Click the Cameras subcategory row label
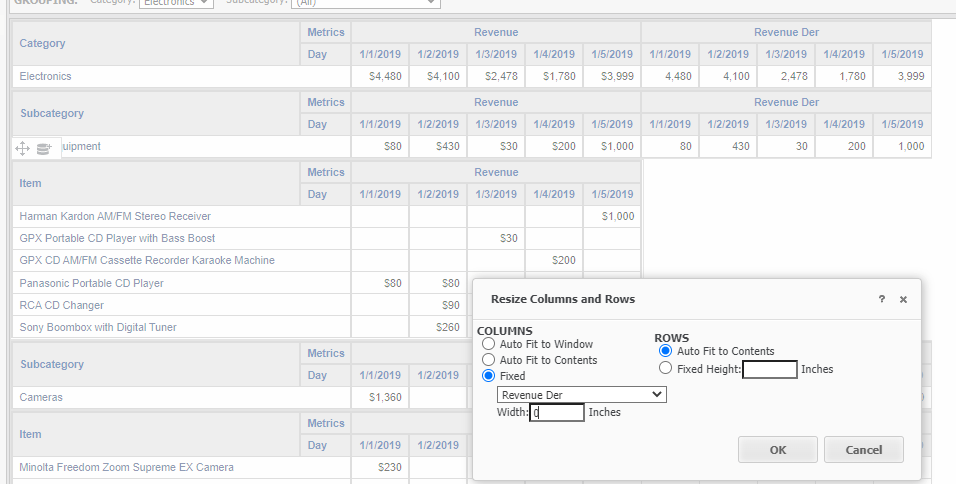Viewport: 956px width, 484px height. 41,397
